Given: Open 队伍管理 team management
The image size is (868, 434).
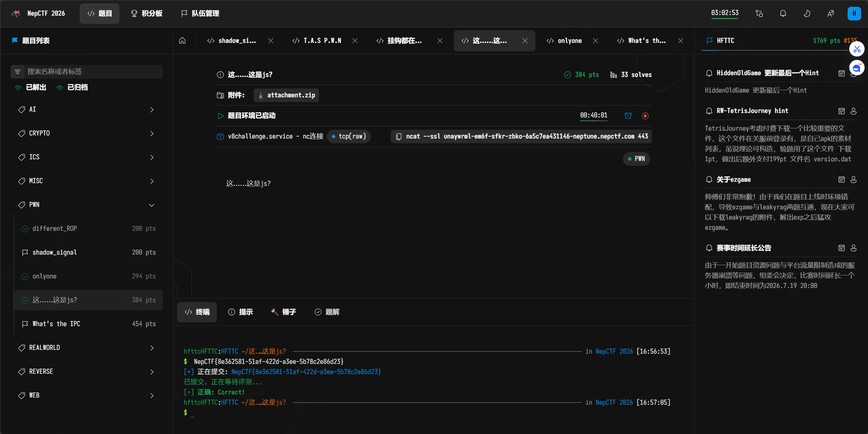Looking at the screenshot, I should point(200,14).
